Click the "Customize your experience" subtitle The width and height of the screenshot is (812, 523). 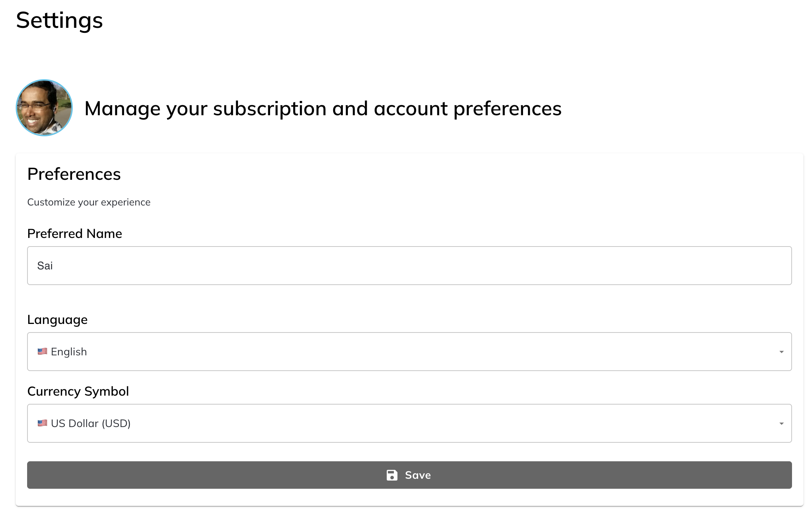click(89, 202)
